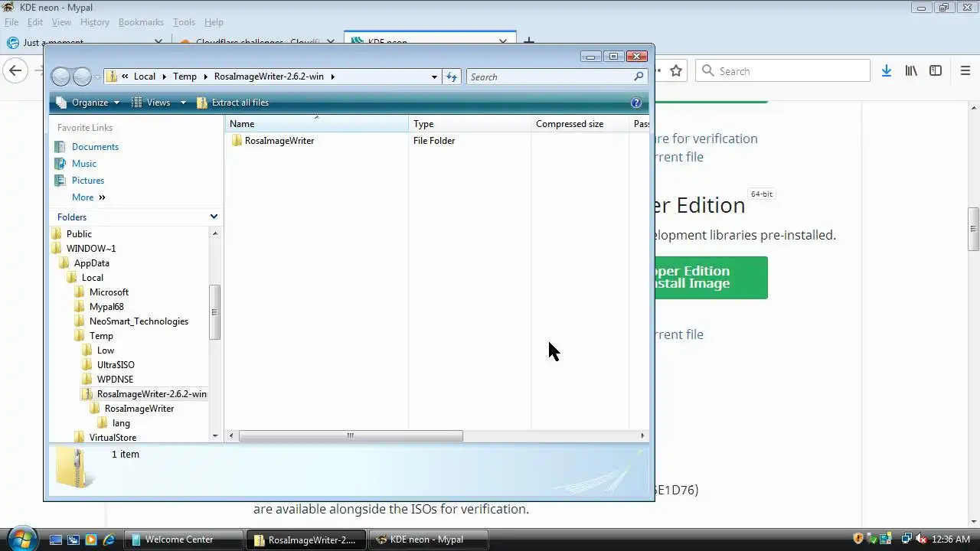Open the Views dropdown arrow

[183, 103]
